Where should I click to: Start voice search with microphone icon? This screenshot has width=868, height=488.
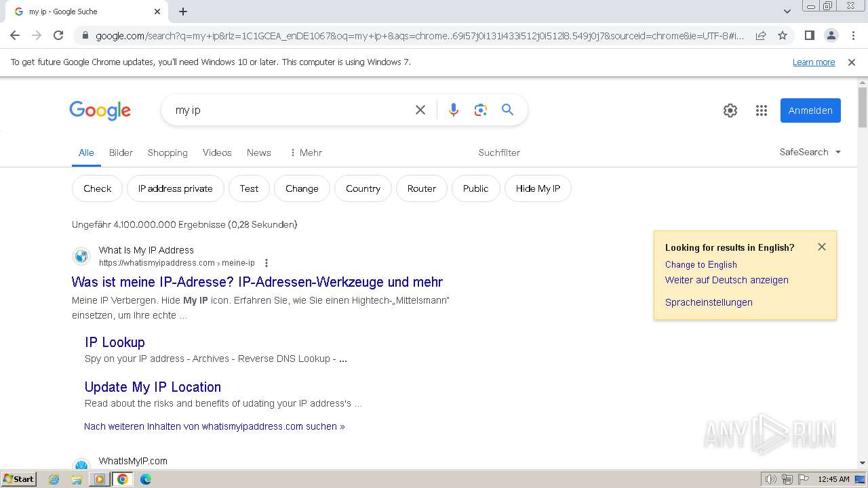pos(454,110)
